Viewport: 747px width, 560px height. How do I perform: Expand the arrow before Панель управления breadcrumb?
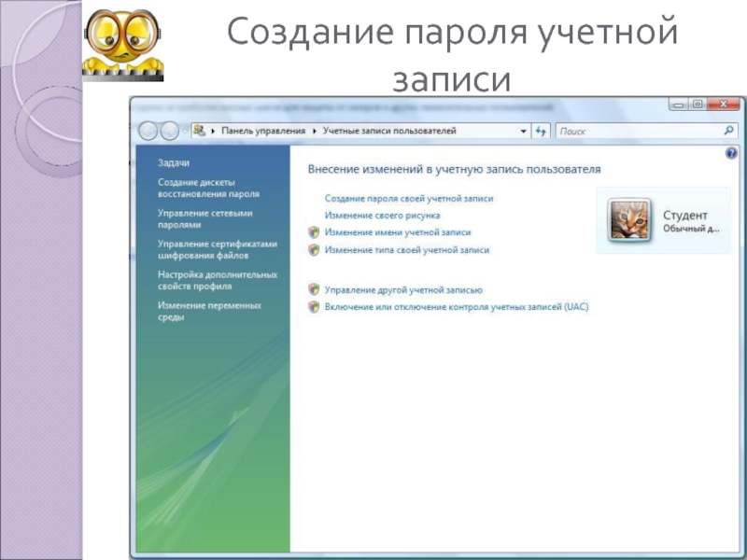pos(213,131)
